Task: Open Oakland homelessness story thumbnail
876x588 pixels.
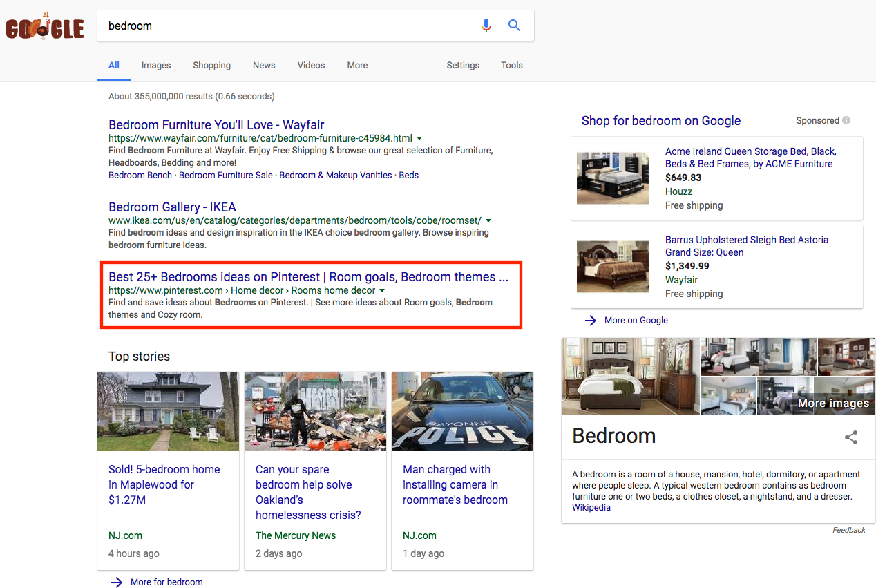Action: (315, 411)
